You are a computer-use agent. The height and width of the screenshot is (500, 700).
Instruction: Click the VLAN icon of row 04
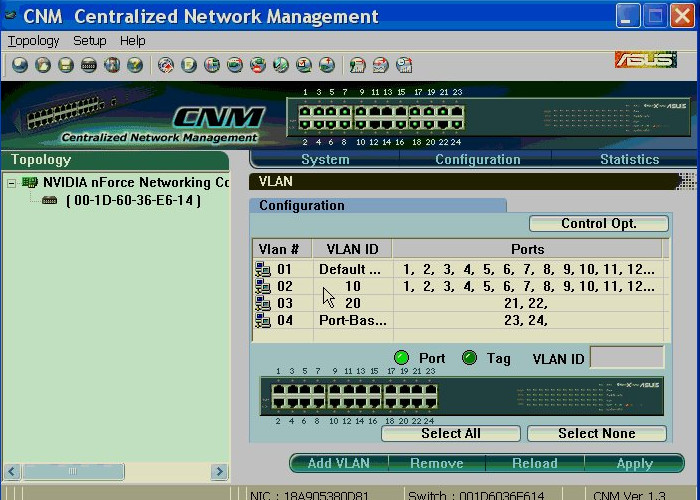pos(263,320)
